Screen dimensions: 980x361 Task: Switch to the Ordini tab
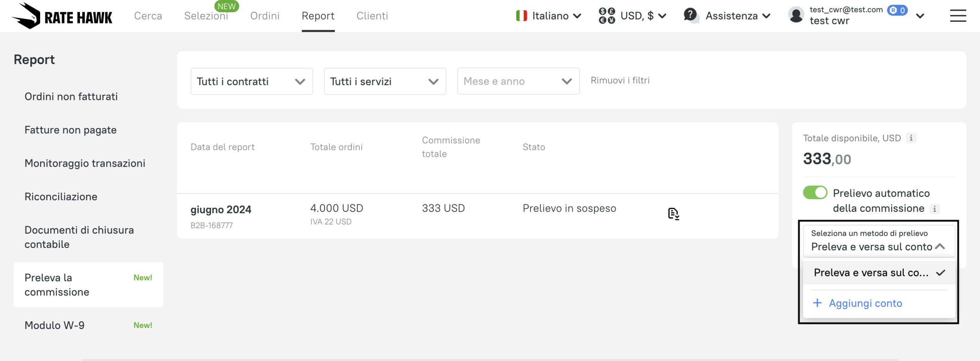pyautogui.click(x=265, y=16)
